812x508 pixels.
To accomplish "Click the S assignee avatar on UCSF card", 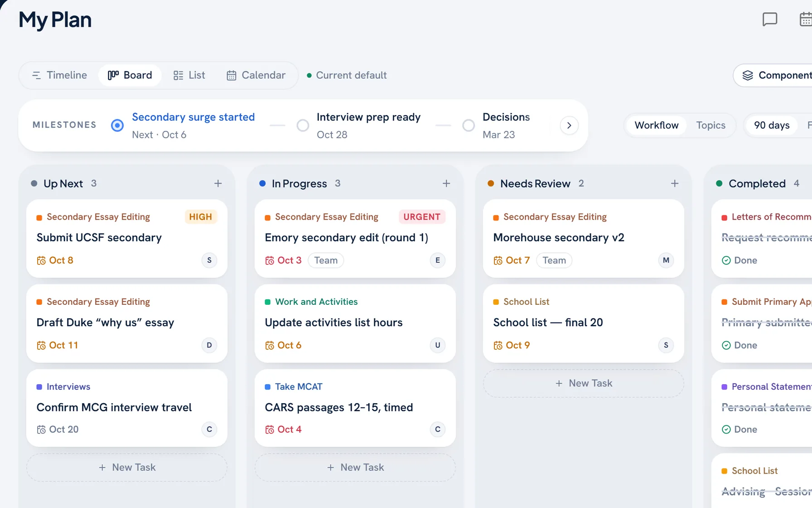I will (209, 260).
